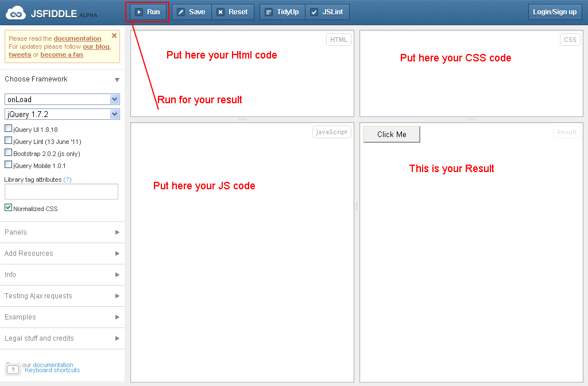Click the ? keyboard key icon
Screen dimensions: 588x386
(x=13, y=369)
